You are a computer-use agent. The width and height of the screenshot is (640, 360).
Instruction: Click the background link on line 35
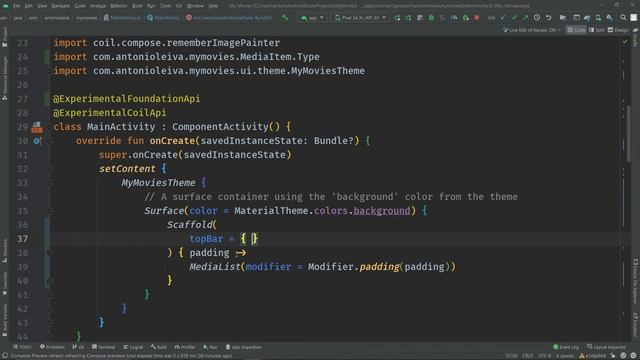pos(382,211)
